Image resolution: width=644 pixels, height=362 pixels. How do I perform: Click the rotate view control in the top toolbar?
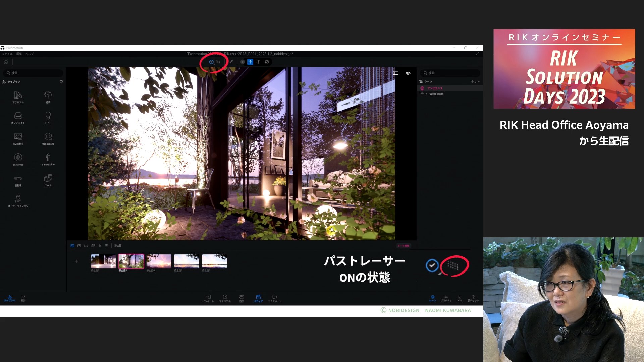[258, 62]
